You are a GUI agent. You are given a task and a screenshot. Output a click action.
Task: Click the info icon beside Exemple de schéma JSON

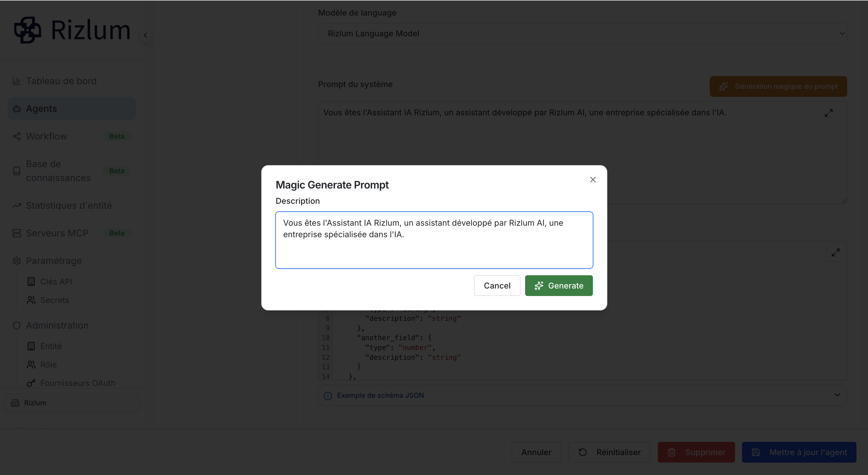point(328,396)
